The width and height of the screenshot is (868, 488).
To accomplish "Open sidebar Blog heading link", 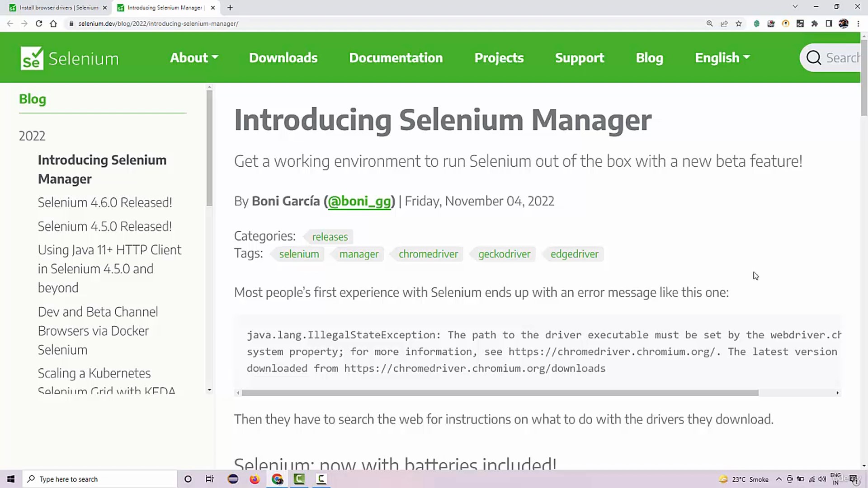I will click(x=33, y=99).
